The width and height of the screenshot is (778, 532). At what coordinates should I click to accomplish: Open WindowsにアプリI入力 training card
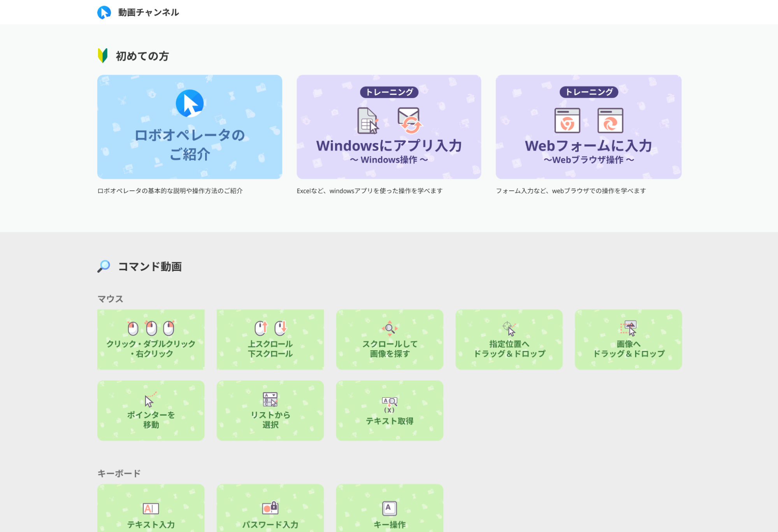[x=389, y=127]
